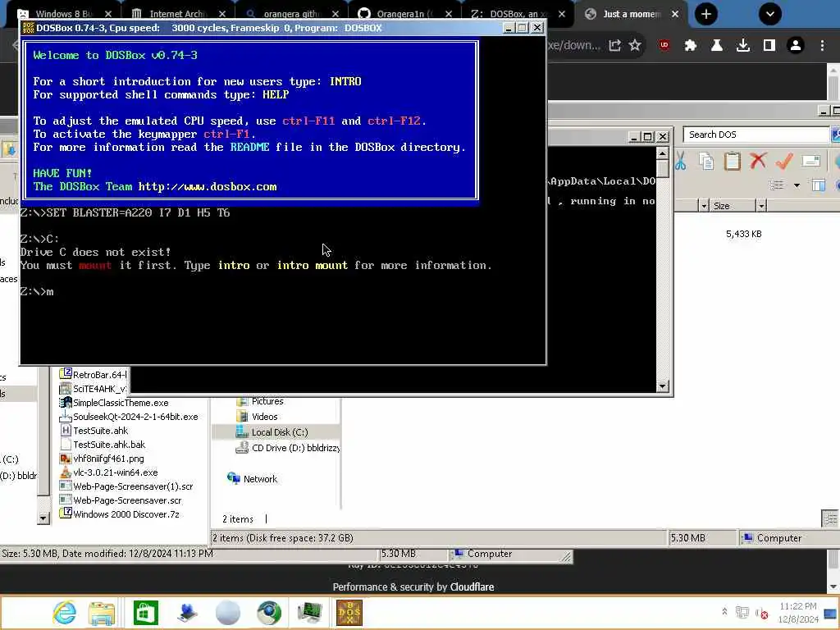Open the Windows Store taskbar icon
This screenshot has height=630, width=840.
pyautogui.click(x=146, y=613)
